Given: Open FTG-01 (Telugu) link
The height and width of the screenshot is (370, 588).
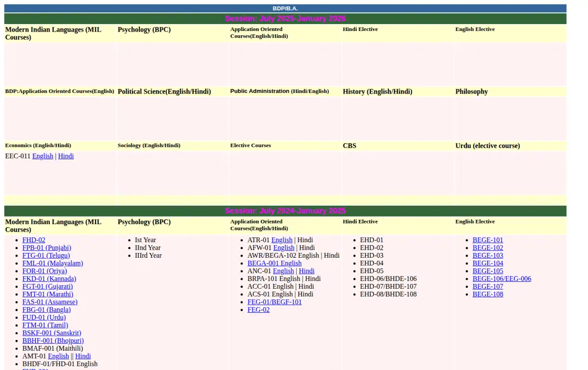Looking at the screenshot, I should (x=46, y=256).
